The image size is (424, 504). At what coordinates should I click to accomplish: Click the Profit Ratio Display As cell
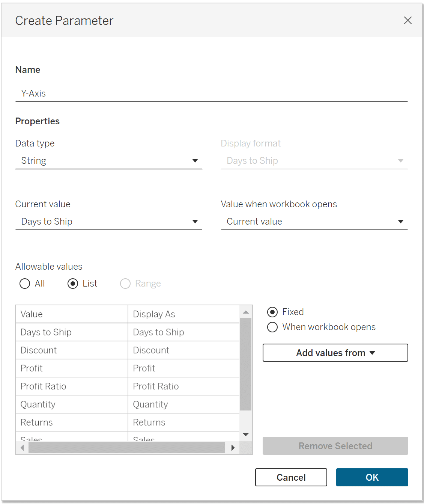click(184, 386)
